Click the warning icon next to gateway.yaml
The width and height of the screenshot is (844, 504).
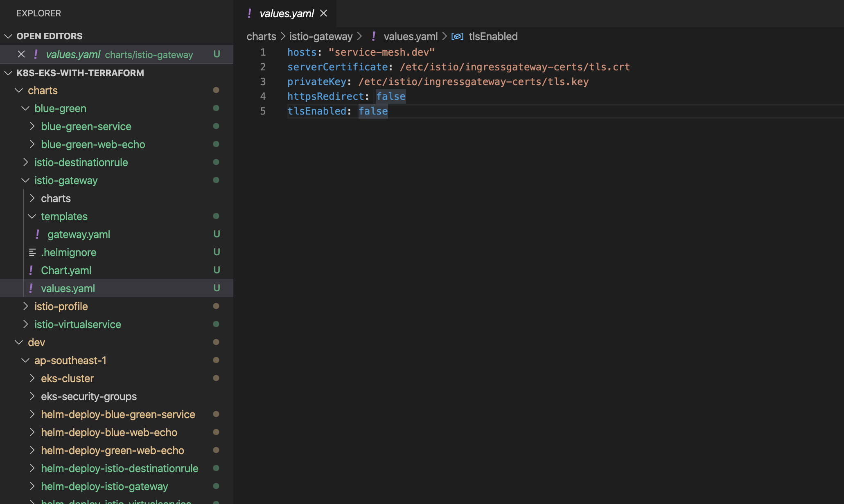tap(38, 234)
